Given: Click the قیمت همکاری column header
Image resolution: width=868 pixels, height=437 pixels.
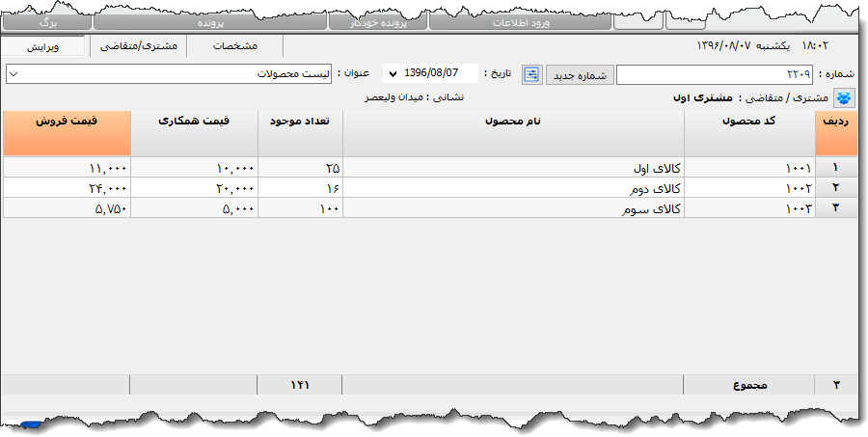Looking at the screenshot, I should (193, 132).
